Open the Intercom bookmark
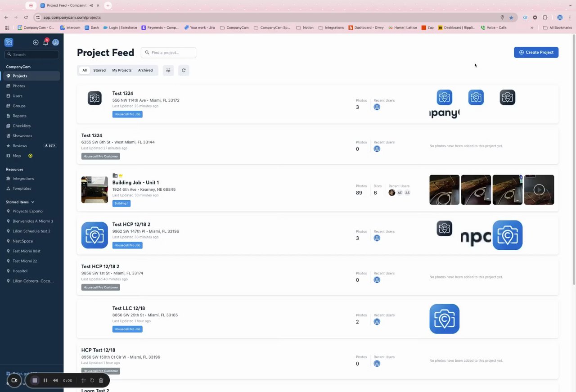 (70, 27)
